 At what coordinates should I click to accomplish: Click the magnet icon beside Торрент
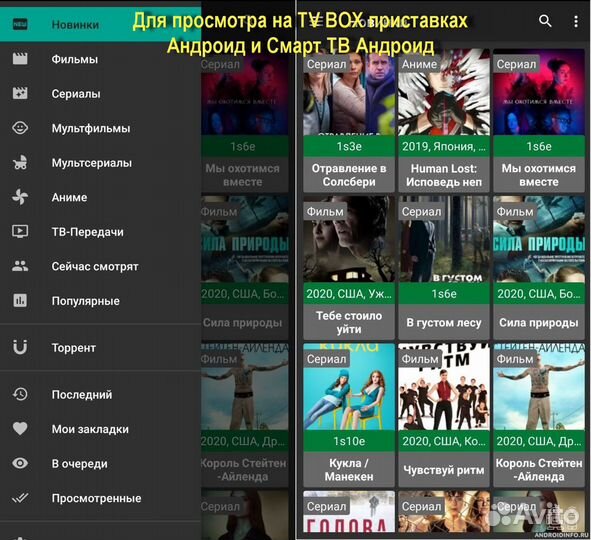pos(20,347)
